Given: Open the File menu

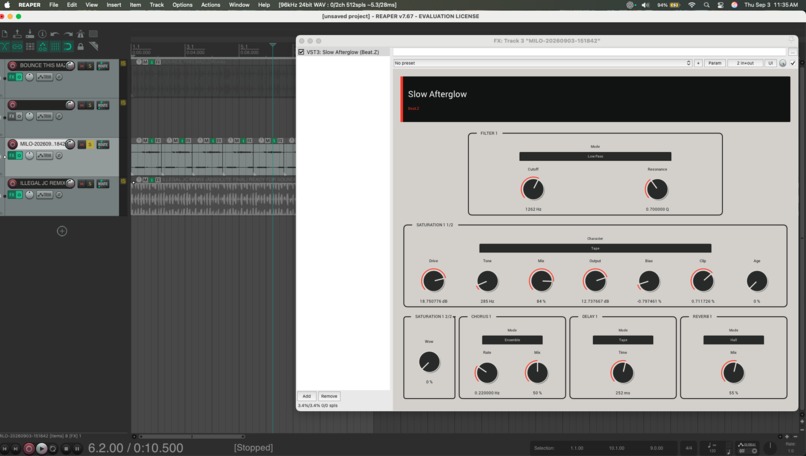Looking at the screenshot, I should 53,5.
